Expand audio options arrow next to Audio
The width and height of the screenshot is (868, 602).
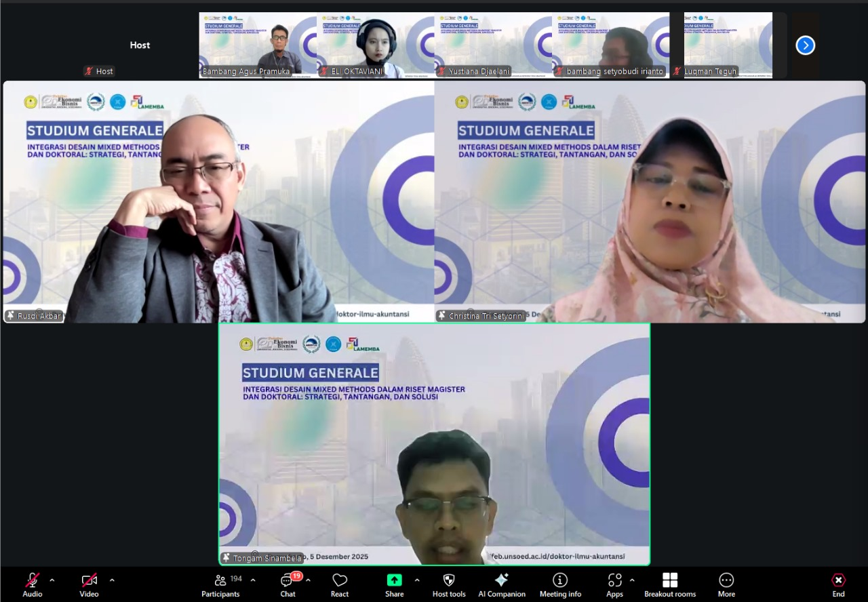(x=52, y=580)
